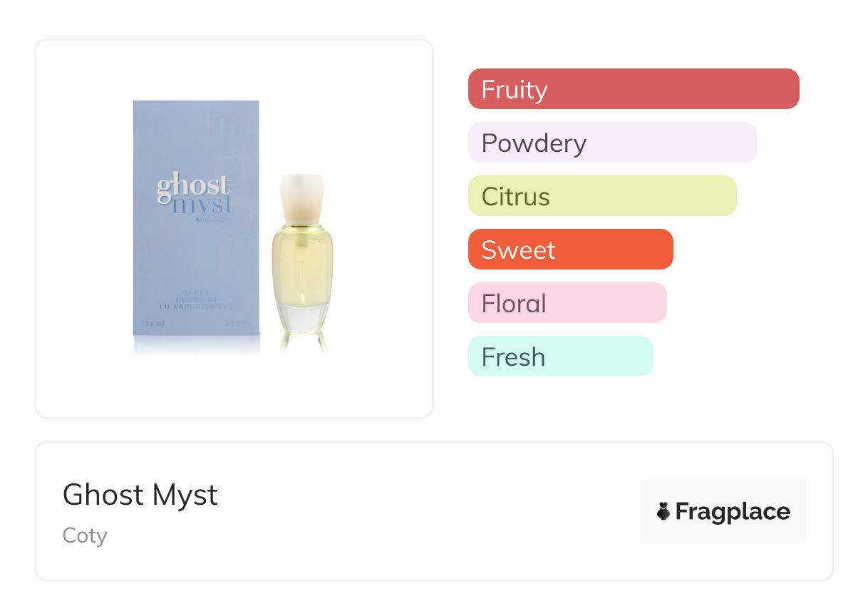The image size is (868, 616).
Task: Choose the yellow-green Citrus accord bar
Action: tap(601, 196)
